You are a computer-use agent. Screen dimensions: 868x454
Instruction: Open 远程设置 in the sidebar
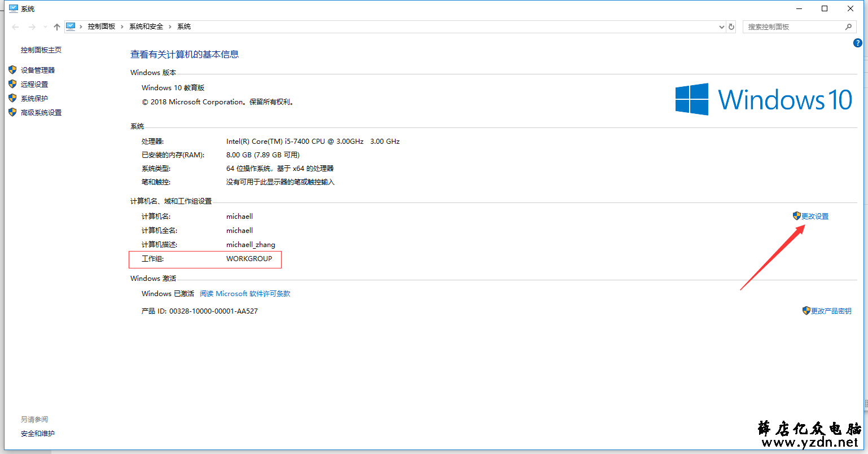(x=34, y=84)
